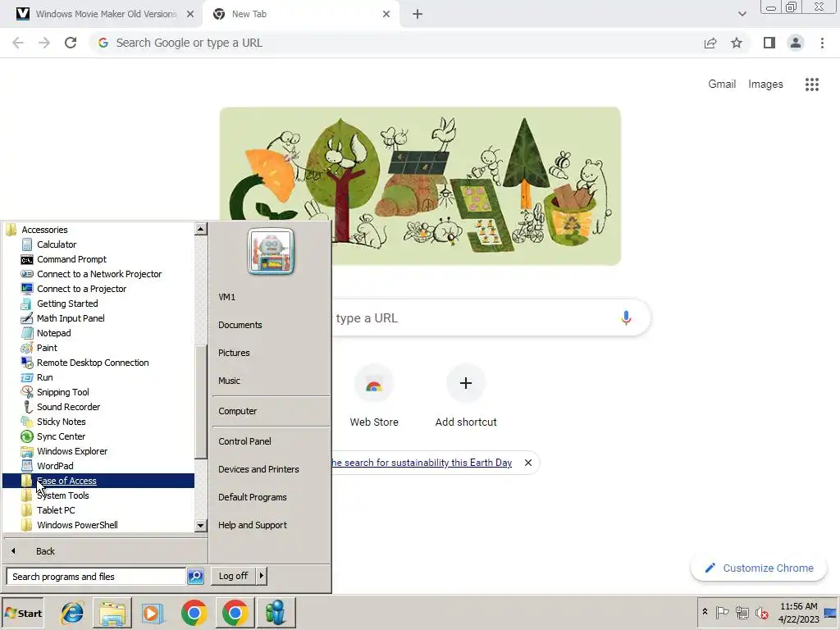This screenshot has height=630, width=840.
Task: Launch Sticky Notes
Action: click(61, 422)
